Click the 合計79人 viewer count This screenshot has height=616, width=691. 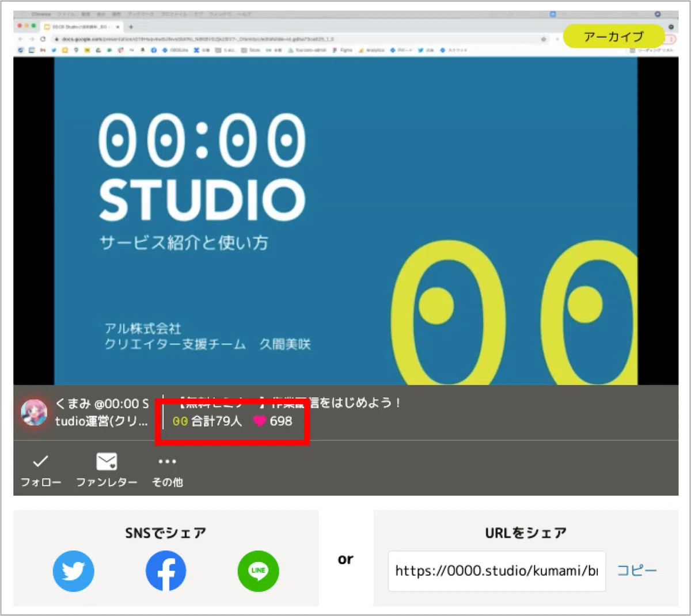[217, 421]
